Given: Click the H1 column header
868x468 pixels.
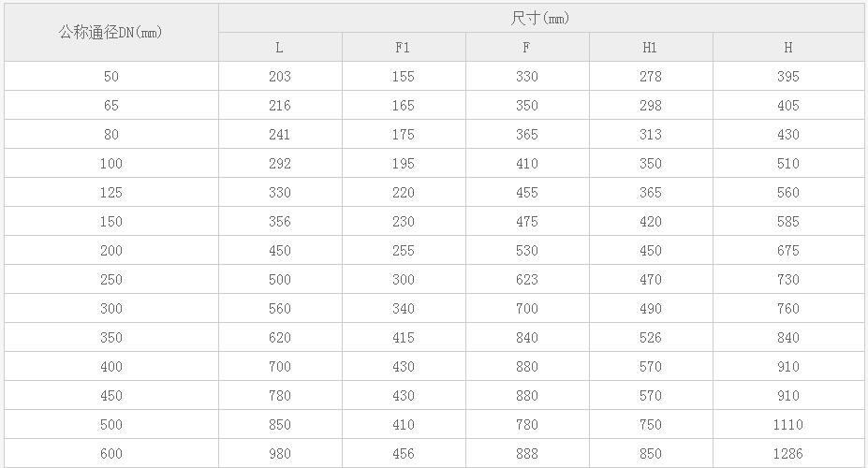Looking at the screenshot, I should [651, 48].
